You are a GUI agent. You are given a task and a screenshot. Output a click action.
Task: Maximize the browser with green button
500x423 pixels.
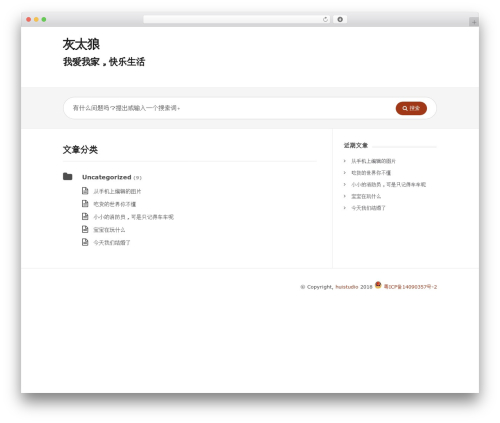pyautogui.click(x=44, y=19)
